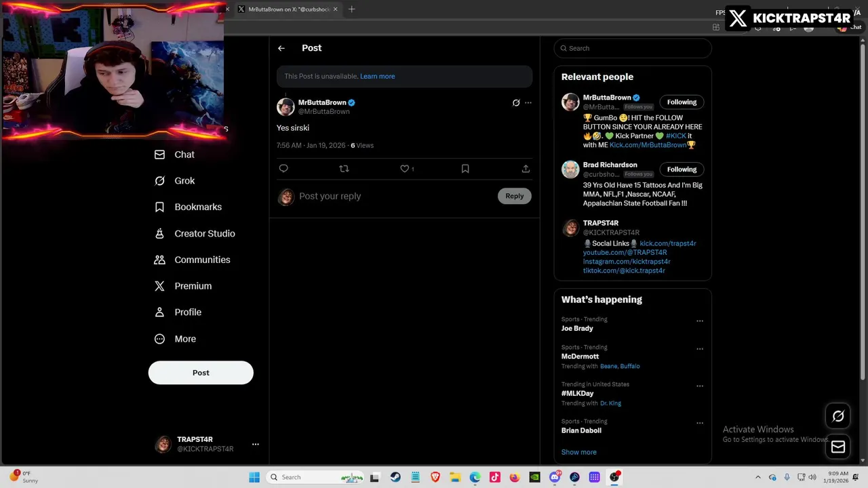Open Steam from the taskbar
868x488 pixels.
[395, 477]
